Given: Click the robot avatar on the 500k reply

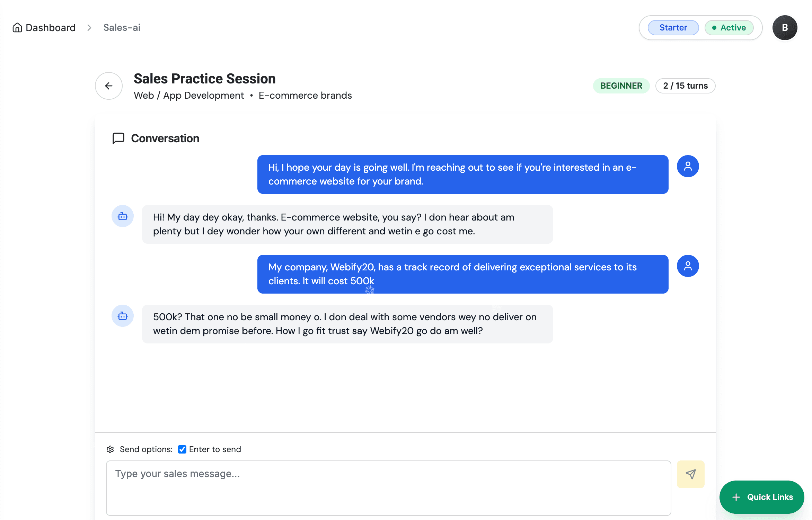Looking at the screenshot, I should coord(123,315).
